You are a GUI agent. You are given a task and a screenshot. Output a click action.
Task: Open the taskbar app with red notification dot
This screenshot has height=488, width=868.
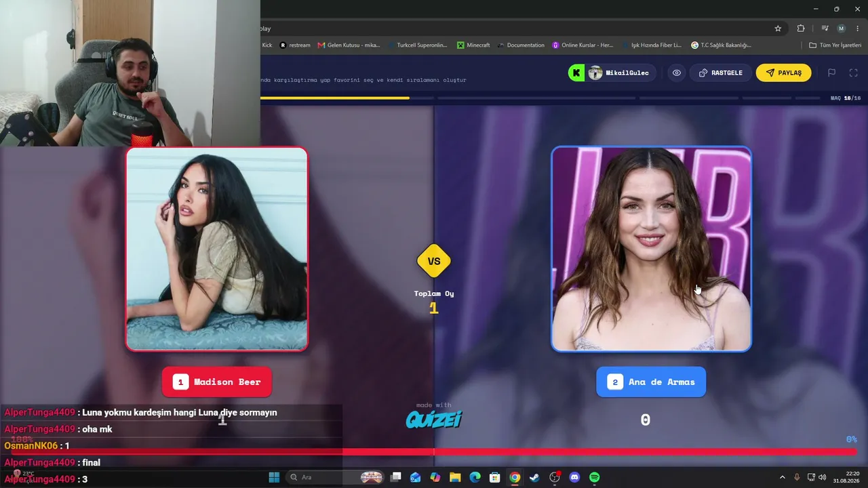[555, 477]
